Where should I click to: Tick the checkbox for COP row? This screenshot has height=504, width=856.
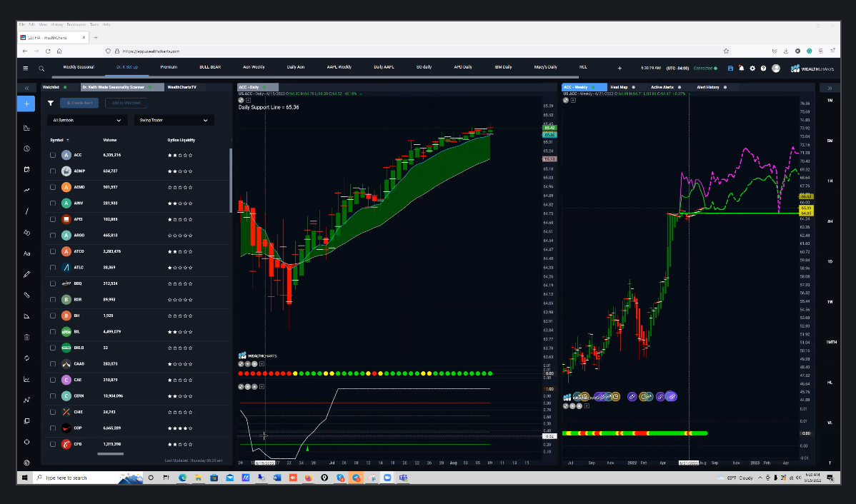53,428
